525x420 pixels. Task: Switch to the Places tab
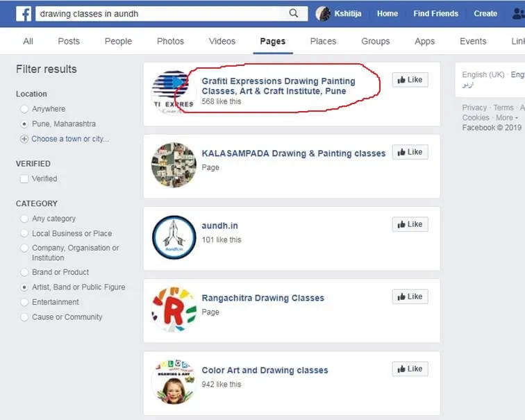click(x=323, y=42)
